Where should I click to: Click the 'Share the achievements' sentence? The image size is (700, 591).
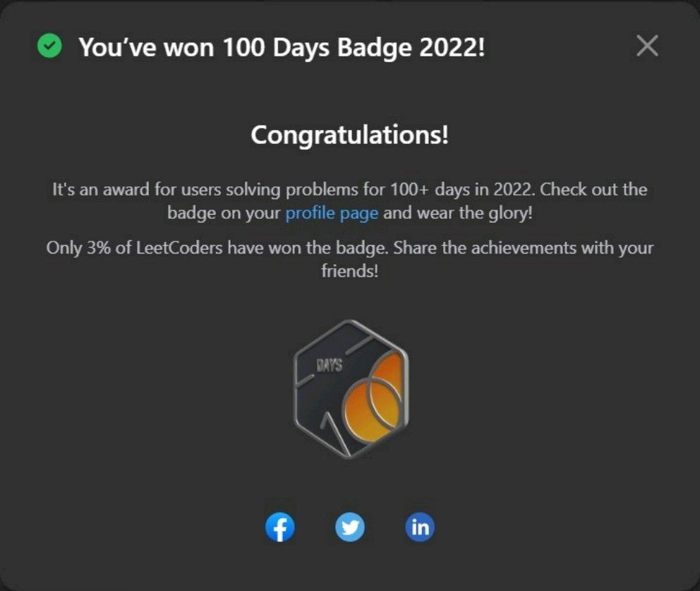523,249
